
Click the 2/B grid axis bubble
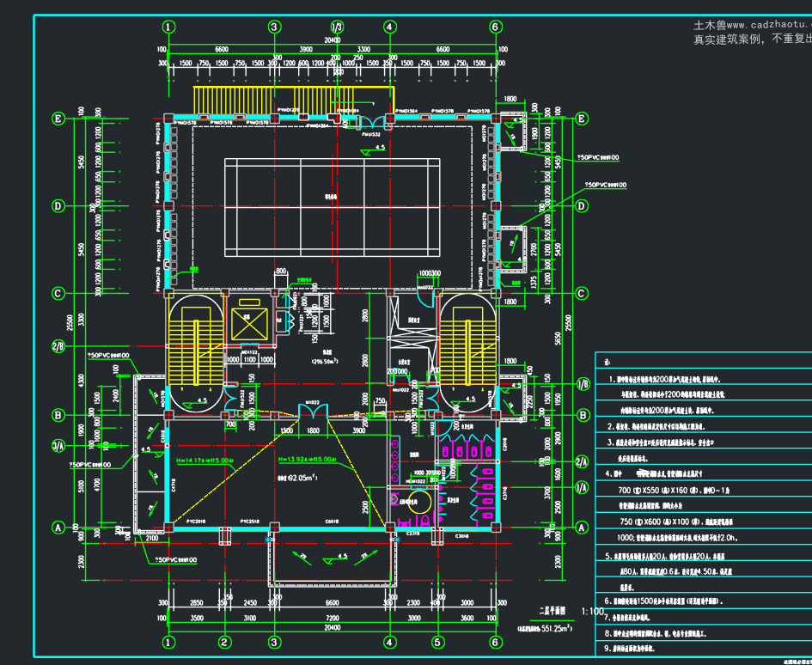[x=58, y=346]
